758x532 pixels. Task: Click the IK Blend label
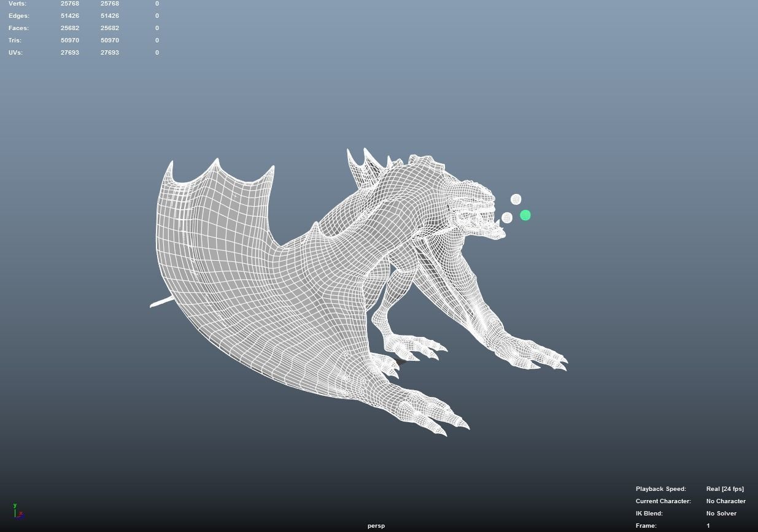pos(649,514)
